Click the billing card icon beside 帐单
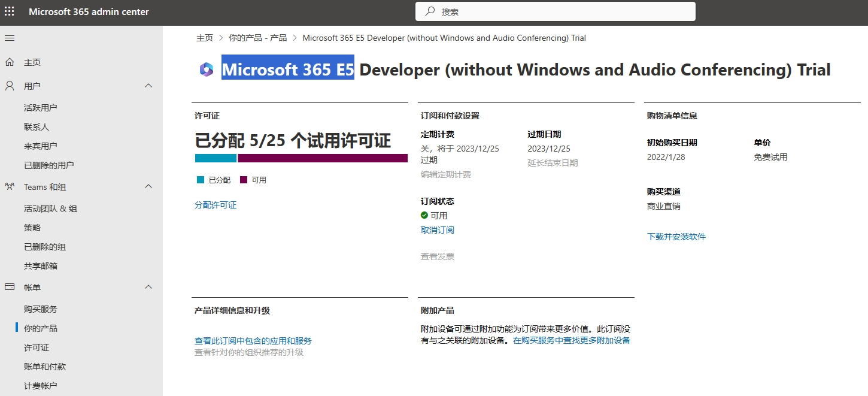Viewport: 868px width, 396px height. click(10, 288)
